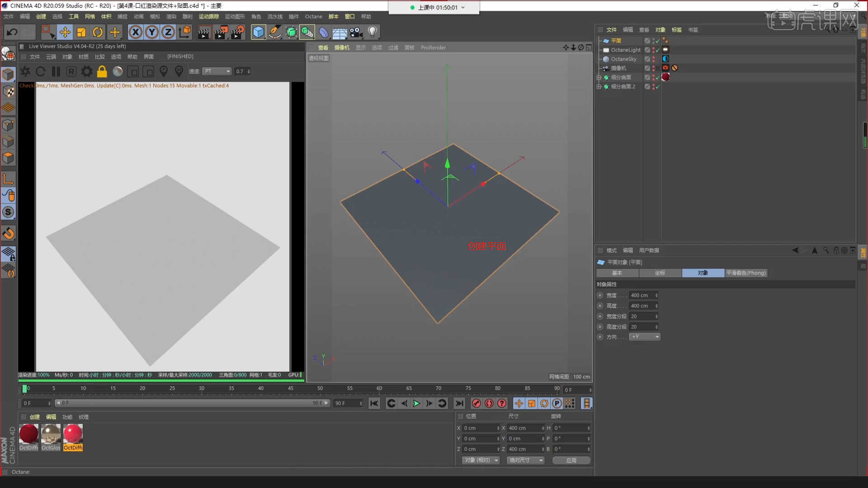Viewport: 868px width, 488px height.
Task: Select the 平面 object in tree
Action: (616, 41)
